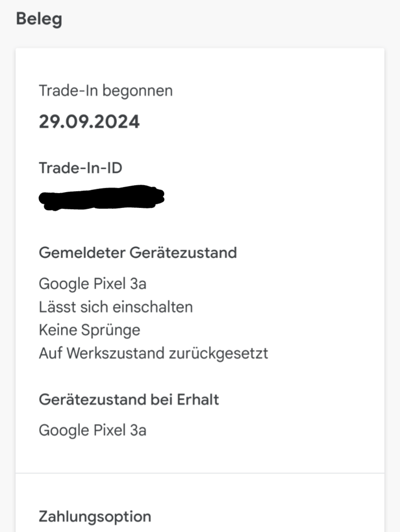
Task: Click the "Keine Sprünge" condition entry
Action: [89, 330]
